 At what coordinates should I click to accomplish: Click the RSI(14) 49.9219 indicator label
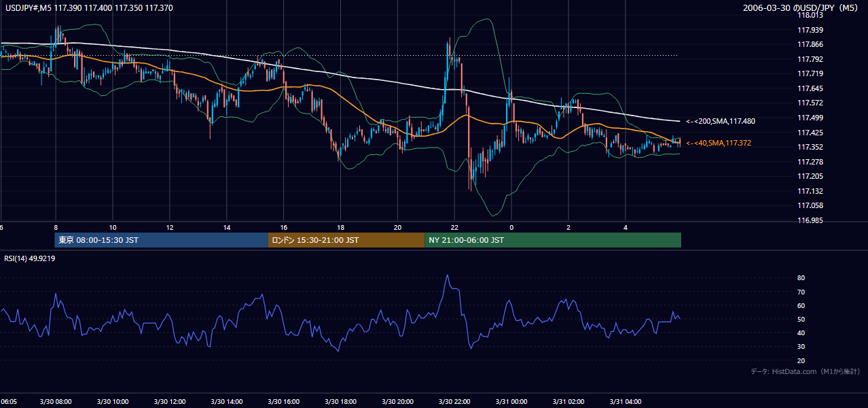[30, 258]
